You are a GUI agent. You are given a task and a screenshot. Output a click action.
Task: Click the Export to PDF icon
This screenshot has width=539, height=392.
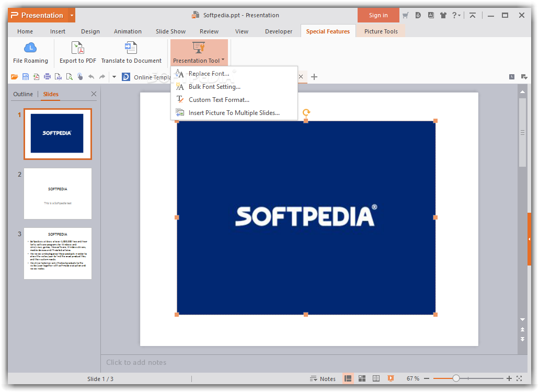(x=78, y=48)
